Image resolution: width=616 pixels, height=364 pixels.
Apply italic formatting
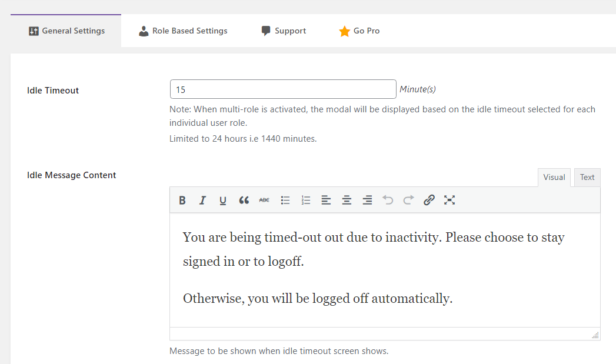point(202,200)
